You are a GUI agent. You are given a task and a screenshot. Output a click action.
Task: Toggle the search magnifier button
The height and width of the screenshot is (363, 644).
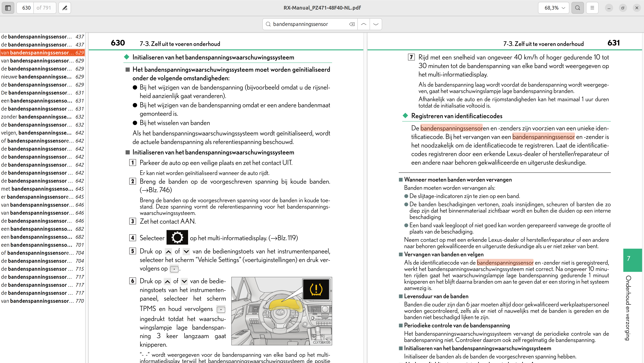click(x=578, y=8)
